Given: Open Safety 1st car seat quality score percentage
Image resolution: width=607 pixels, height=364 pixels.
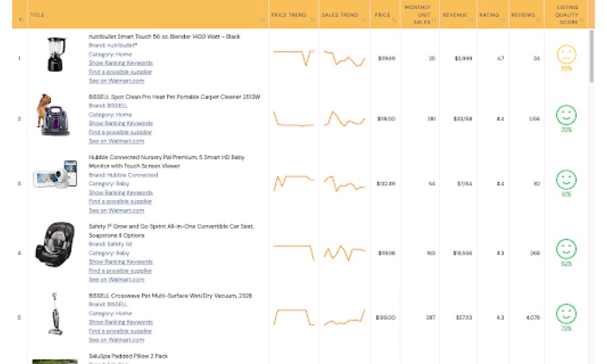Looking at the screenshot, I should coord(566,263).
